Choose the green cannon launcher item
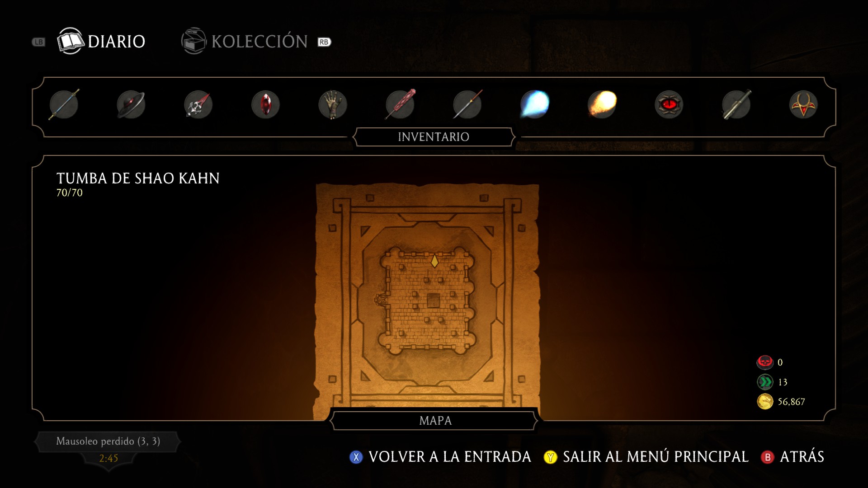 736,104
